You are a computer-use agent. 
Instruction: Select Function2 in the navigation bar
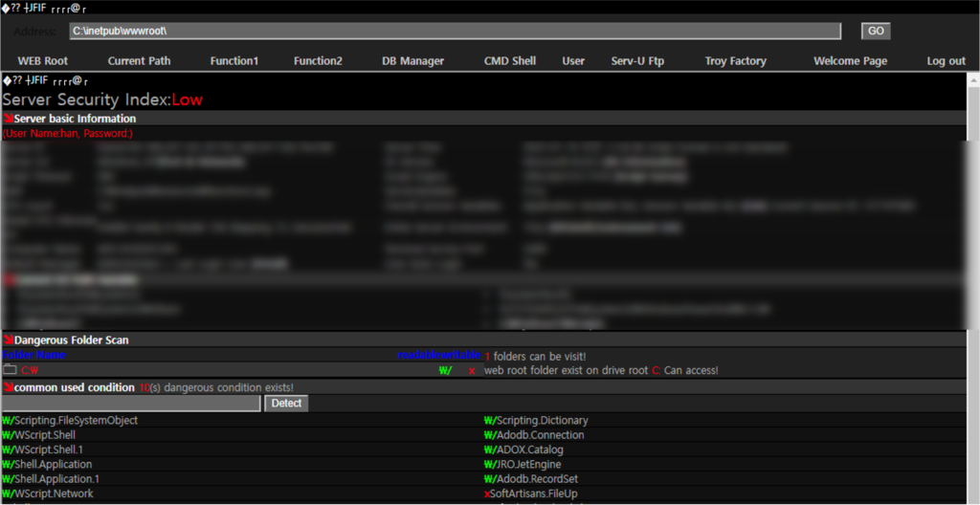pos(318,61)
